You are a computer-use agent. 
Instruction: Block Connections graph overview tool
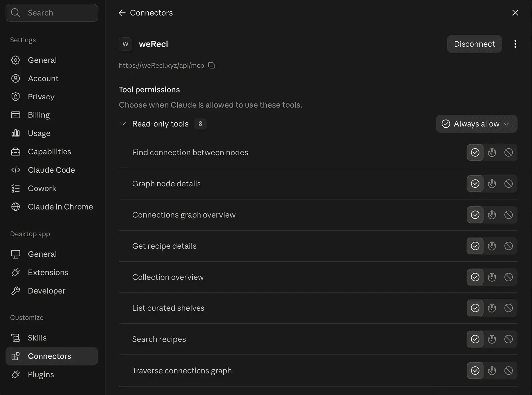[x=508, y=215]
